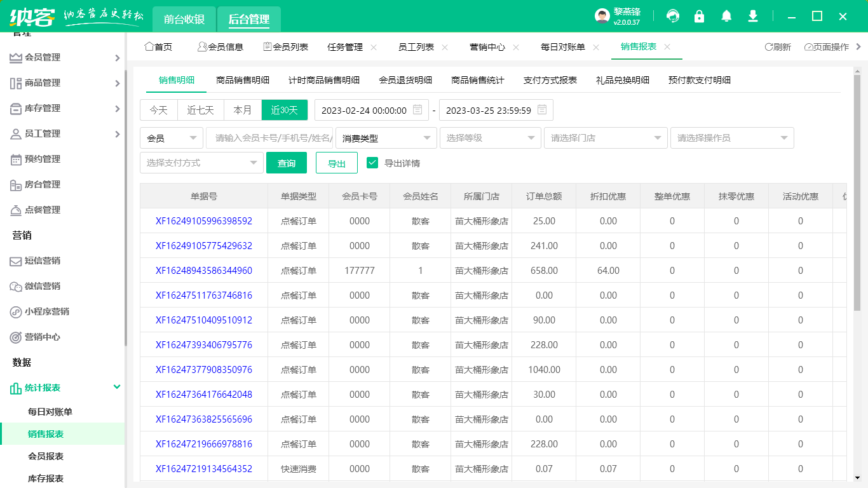Switch to the 今天 filter option

(x=158, y=109)
